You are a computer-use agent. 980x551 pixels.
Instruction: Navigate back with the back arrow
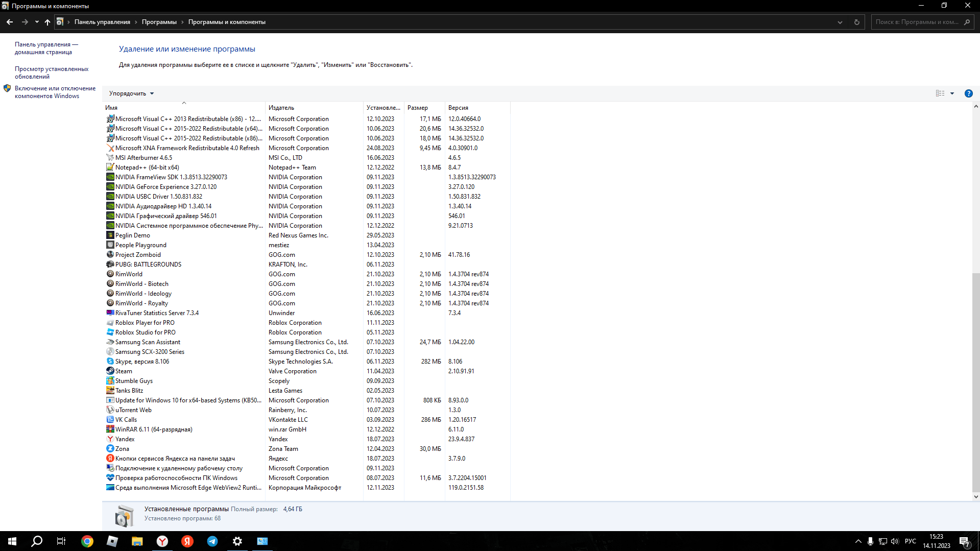click(x=10, y=22)
